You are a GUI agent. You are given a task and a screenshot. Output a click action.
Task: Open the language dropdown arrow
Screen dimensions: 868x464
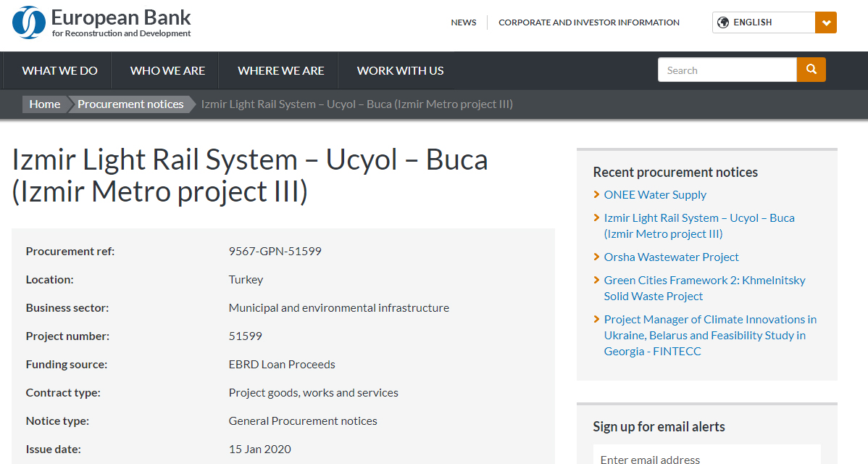tap(826, 22)
